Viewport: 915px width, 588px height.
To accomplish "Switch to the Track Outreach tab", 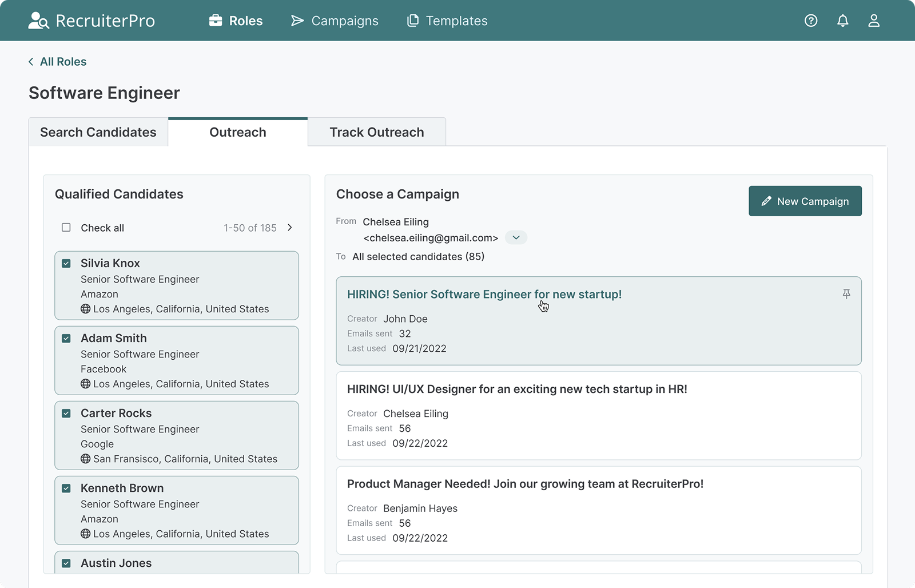I will 376,132.
